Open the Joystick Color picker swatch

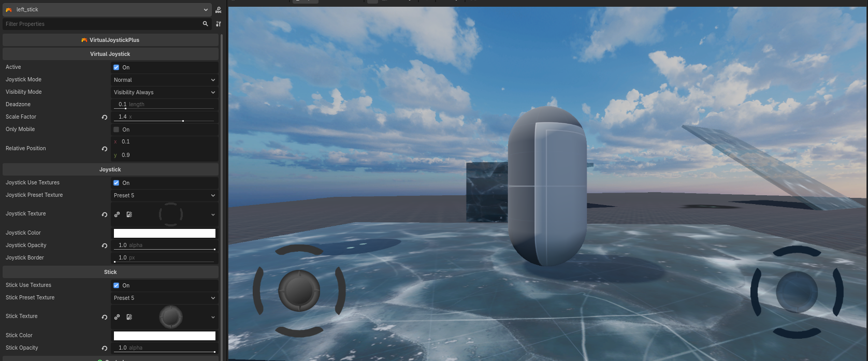165,233
